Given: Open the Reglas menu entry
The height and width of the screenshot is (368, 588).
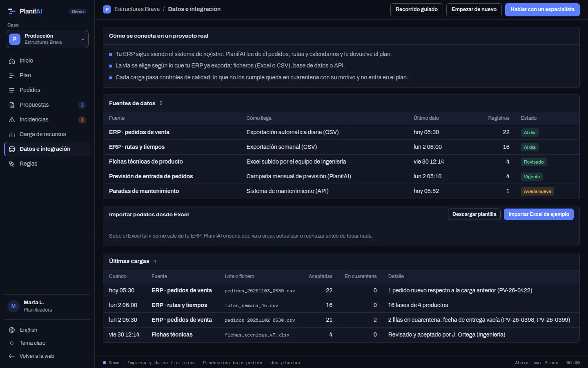Looking at the screenshot, I should (47, 164).
